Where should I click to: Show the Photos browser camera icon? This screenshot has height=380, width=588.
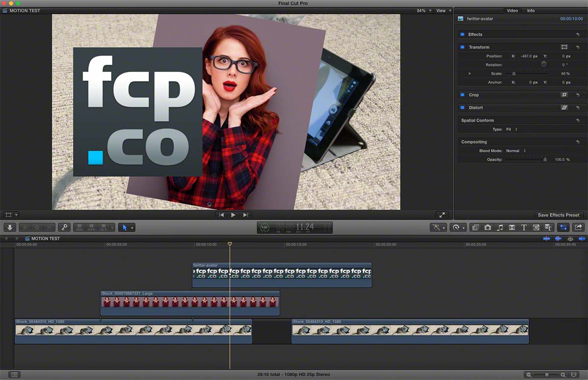pyautogui.click(x=488, y=227)
